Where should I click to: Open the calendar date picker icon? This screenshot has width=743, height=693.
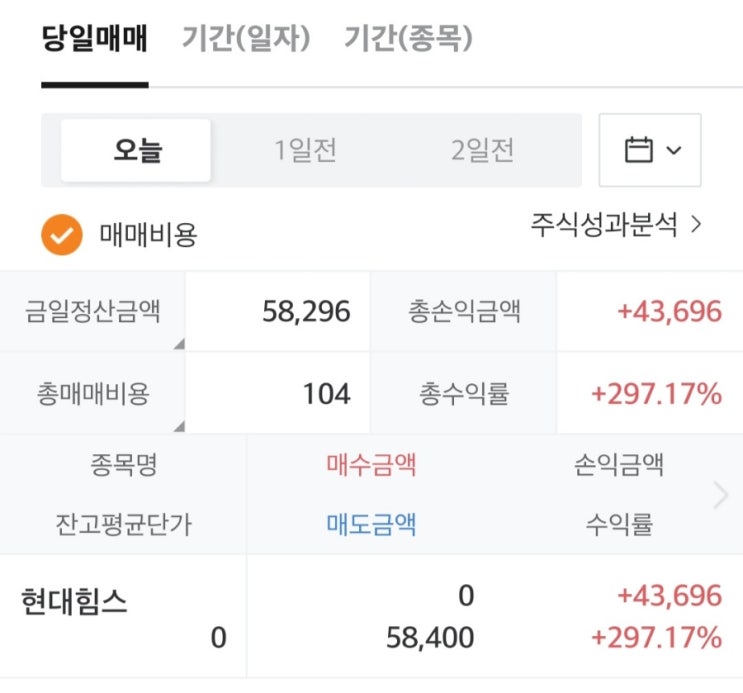[x=638, y=150]
